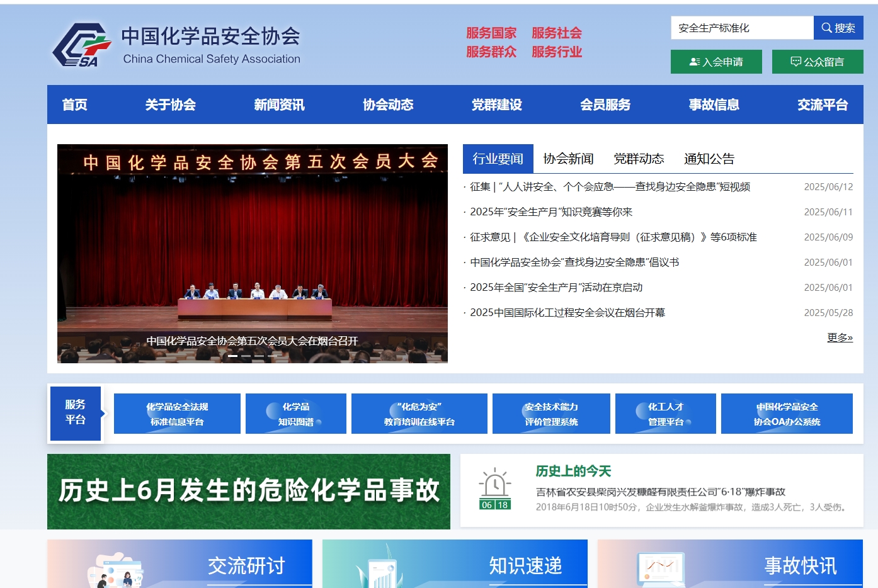Image resolution: width=878 pixels, height=588 pixels.
Task: Open the 关于协会 navigation menu
Action: (x=171, y=105)
